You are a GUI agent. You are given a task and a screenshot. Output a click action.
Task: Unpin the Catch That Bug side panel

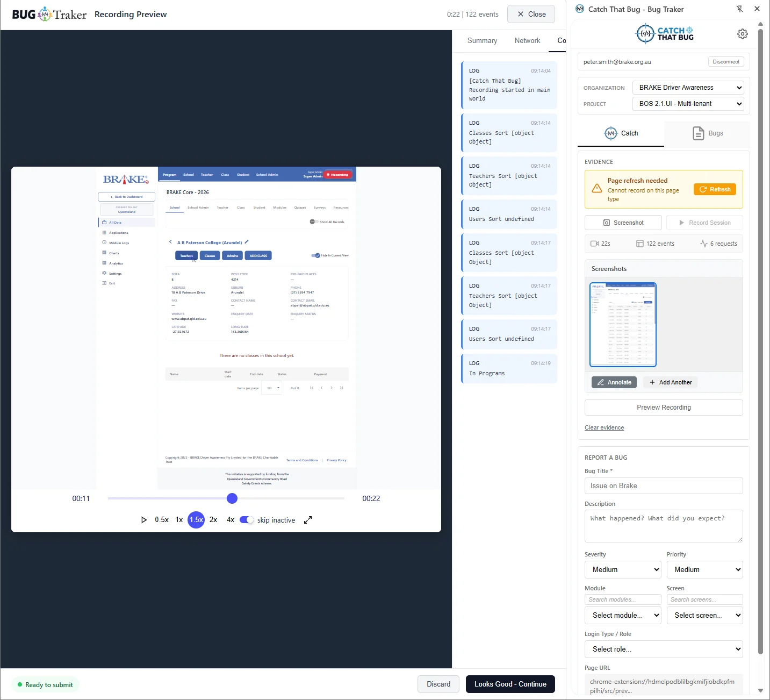click(739, 9)
